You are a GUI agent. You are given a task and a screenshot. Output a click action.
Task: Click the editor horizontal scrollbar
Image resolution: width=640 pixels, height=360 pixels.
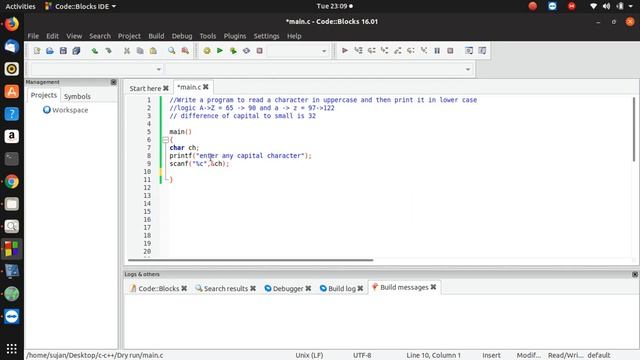[250, 260]
